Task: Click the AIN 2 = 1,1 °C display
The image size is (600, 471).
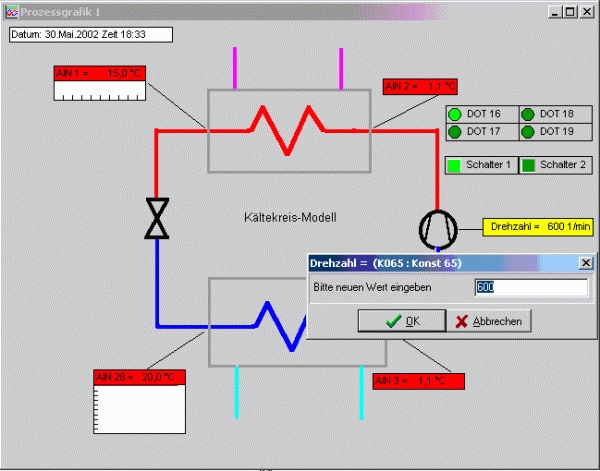Action: pos(420,86)
